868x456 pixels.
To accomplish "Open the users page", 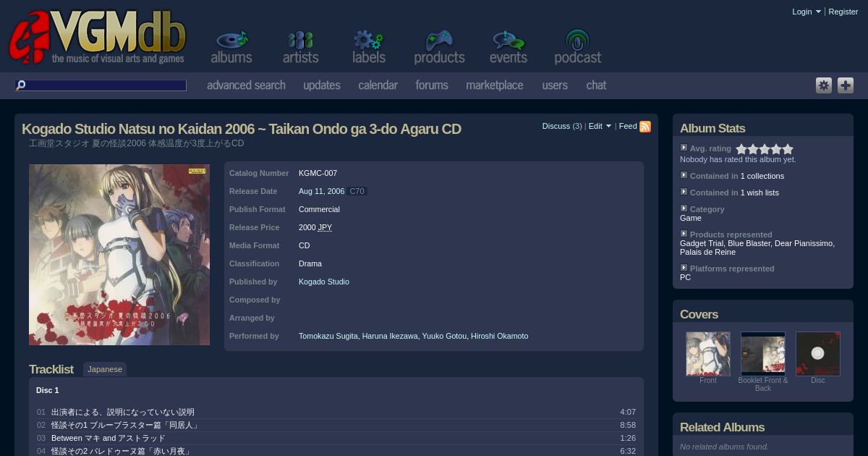I will point(555,85).
